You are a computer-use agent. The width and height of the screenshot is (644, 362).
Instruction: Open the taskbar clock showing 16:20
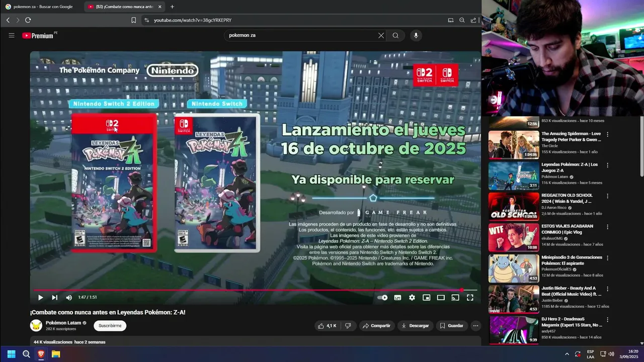(629, 354)
